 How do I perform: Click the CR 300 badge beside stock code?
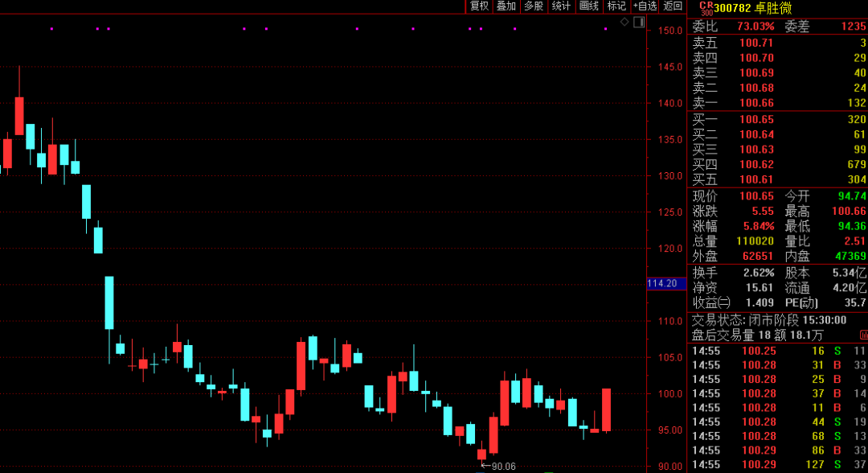point(706,8)
